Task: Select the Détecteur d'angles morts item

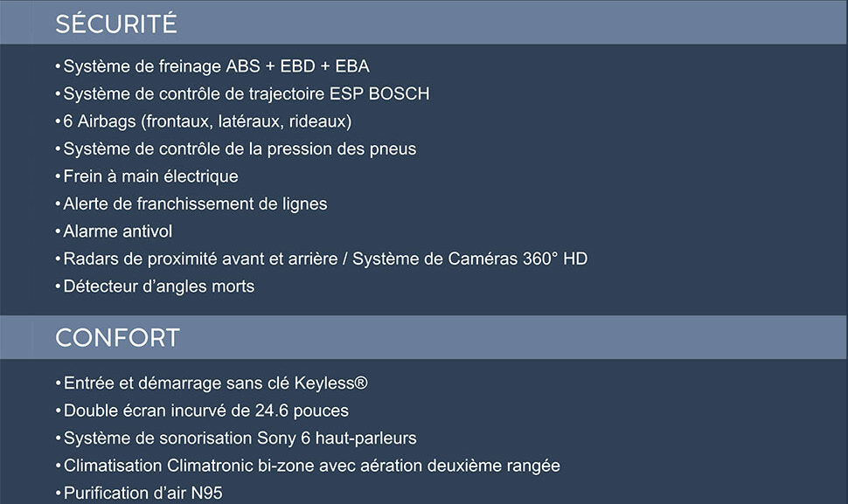Action: tap(158, 287)
